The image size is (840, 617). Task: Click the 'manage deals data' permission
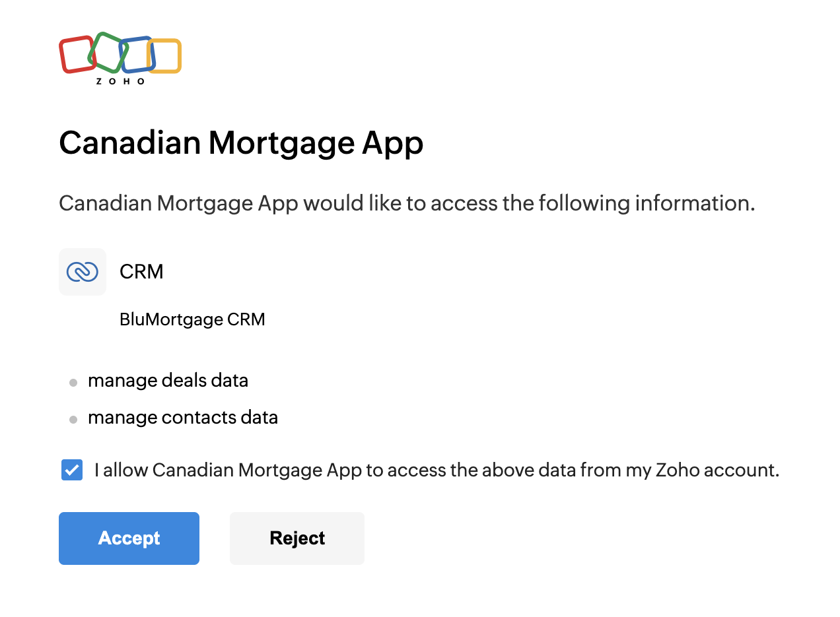pos(168,381)
